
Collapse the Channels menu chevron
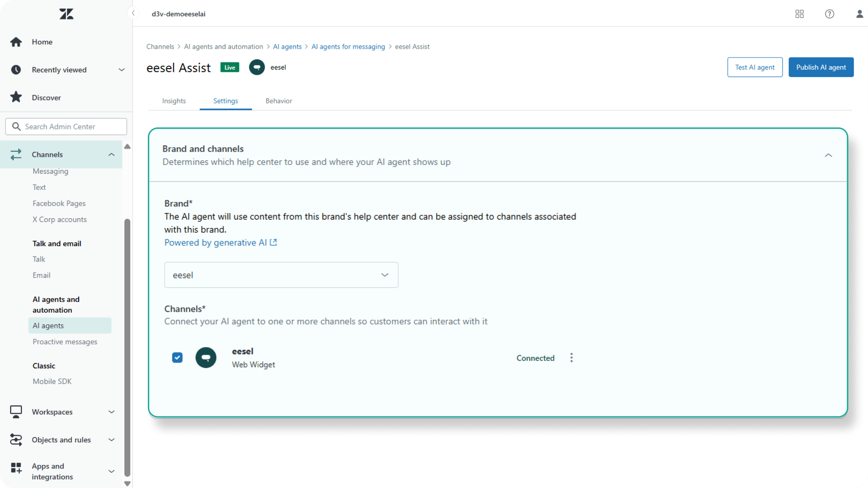pos(111,155)
